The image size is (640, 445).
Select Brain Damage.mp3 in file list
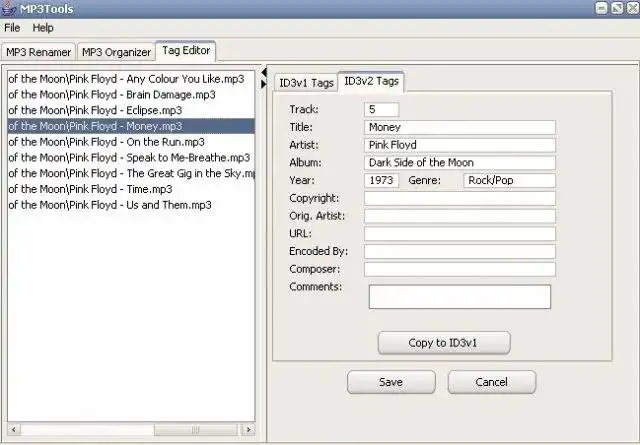(x=131, y=95)
